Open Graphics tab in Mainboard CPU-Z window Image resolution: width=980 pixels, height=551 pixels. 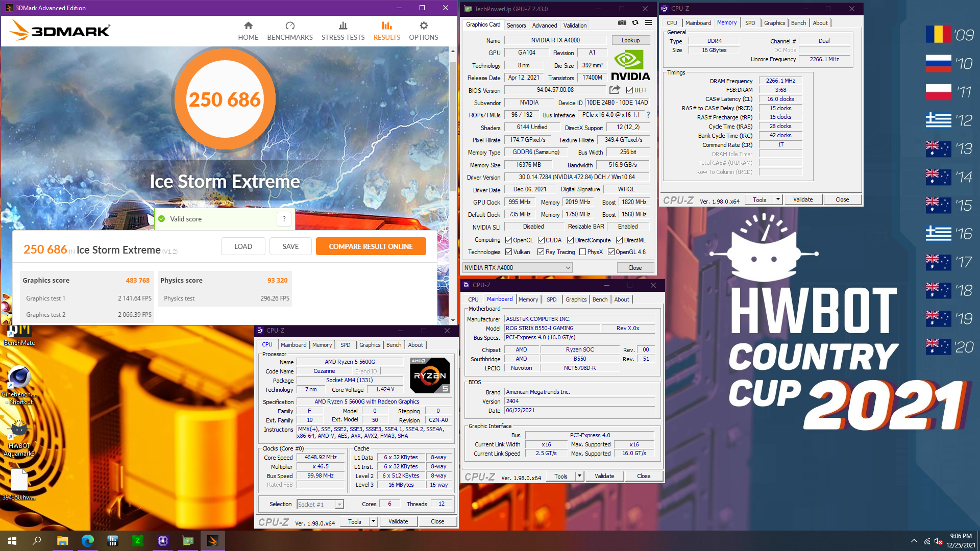(576, 299)
